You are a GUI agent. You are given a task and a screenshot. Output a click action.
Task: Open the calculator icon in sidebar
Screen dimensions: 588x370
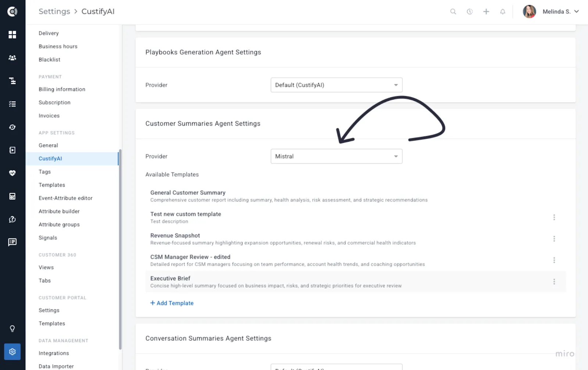pyautogui.click(x=12, y=196)
